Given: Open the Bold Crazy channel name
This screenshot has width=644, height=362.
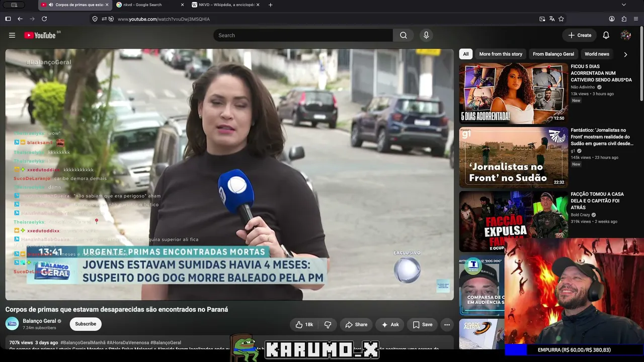Looking at the screenshot, I should coord(580,215).
